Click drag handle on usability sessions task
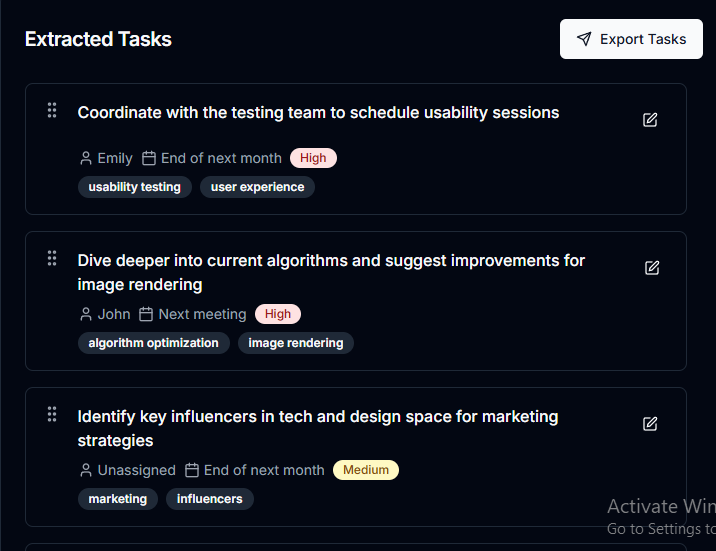 coord(52,110)
